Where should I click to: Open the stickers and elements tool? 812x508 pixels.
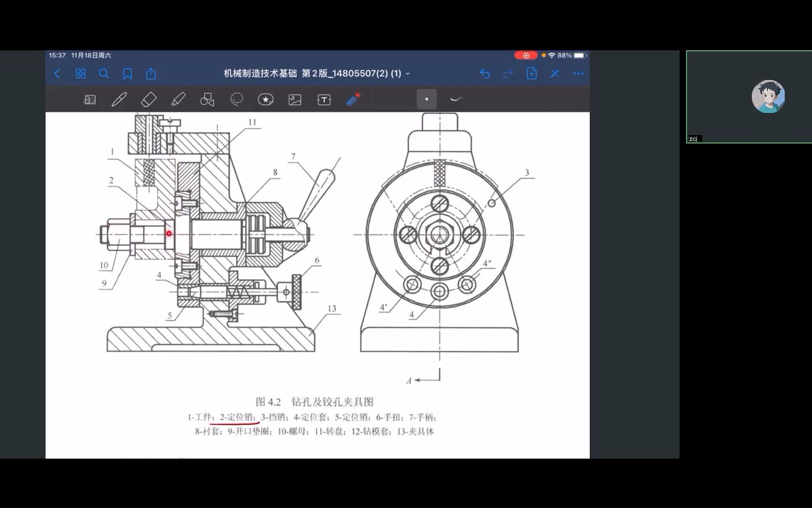tap(266, 99)
